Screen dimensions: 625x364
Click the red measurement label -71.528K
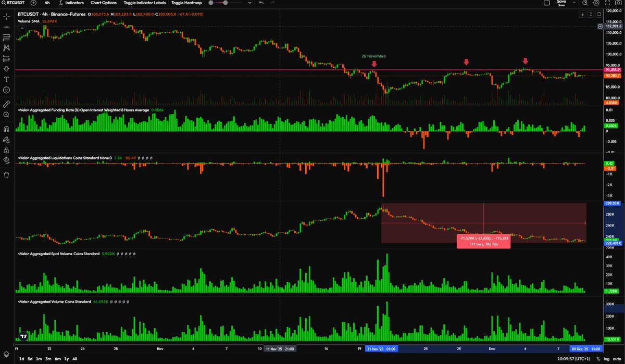484,241
